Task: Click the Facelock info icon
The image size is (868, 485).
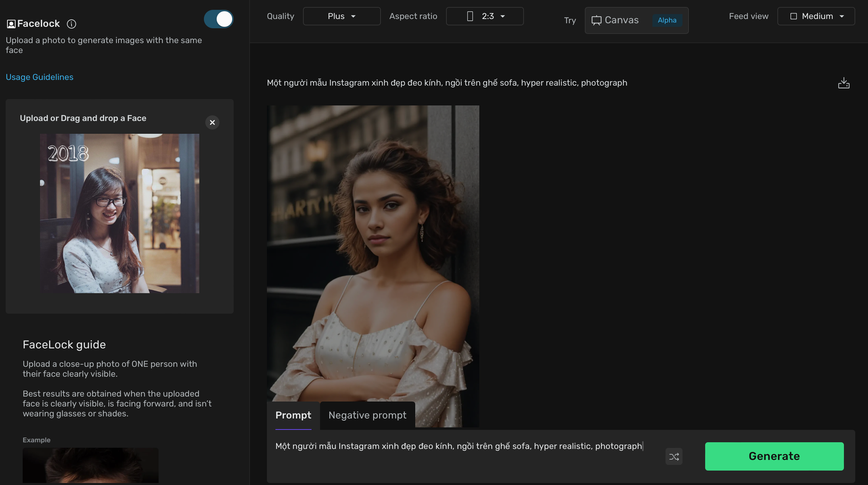Action: [72, 24]
